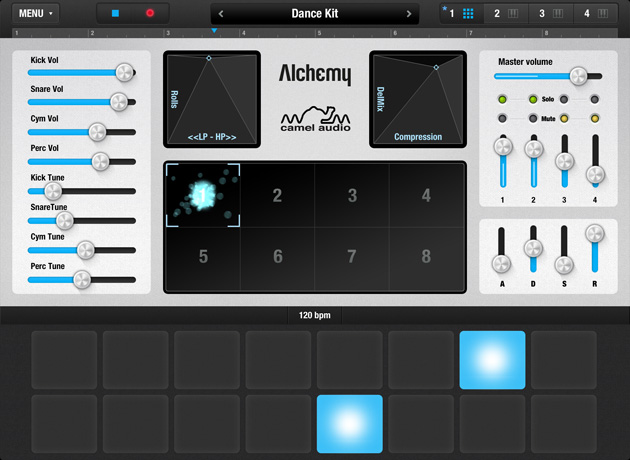Toggle Solo for channel 4
Screen dimensions: 630x460
(595, 99)
